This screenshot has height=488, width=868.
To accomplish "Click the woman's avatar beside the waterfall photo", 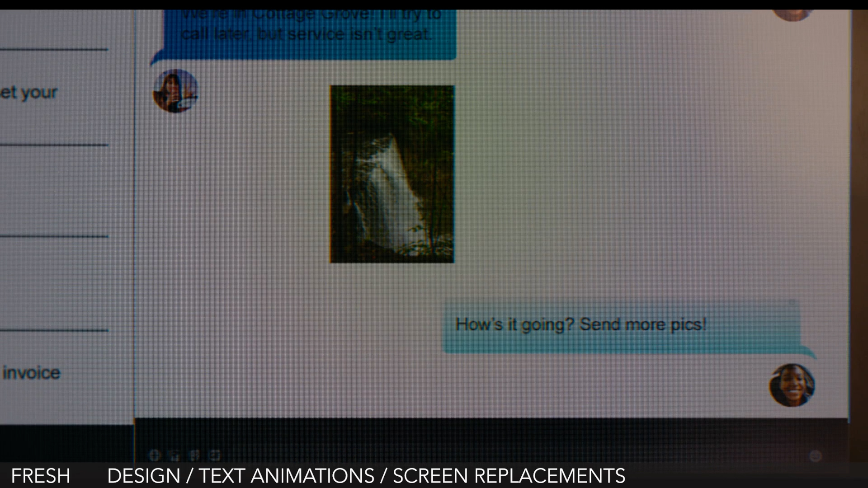I will (x=175, y=91).
